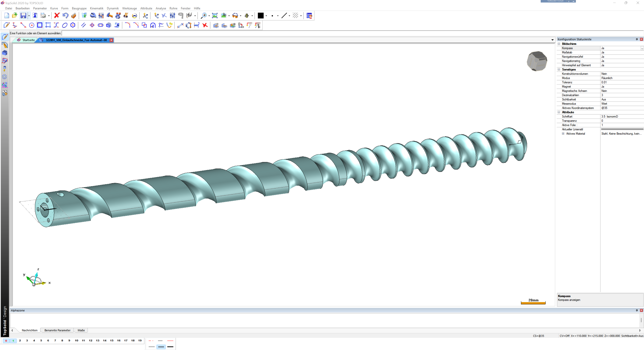Screen dimensions: 644x350
Task: Expand the Aktives Material entry
Action: pyautogui.click(x=563, y=134)
